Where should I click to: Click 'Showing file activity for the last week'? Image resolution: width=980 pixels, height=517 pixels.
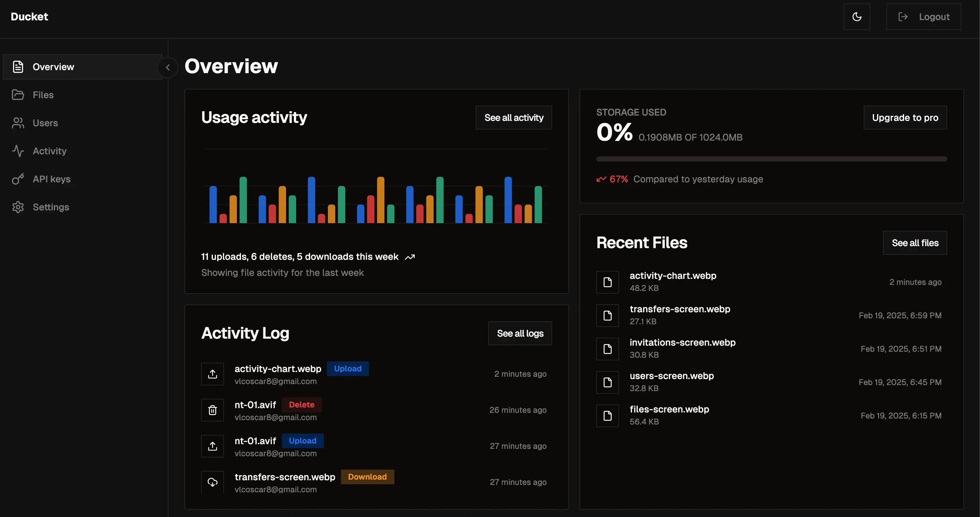pyautogui.click(x=282, y=273)
